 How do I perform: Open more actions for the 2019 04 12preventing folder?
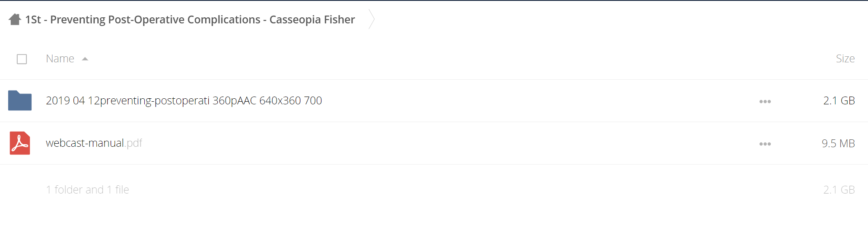[765, 101]
